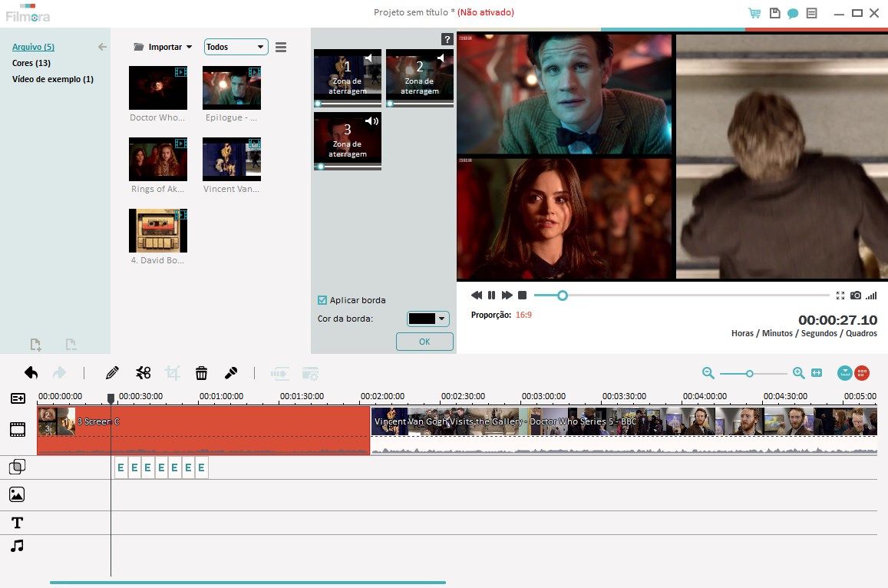Click the redo arrow in timeline toolbar

coord(59,373)
